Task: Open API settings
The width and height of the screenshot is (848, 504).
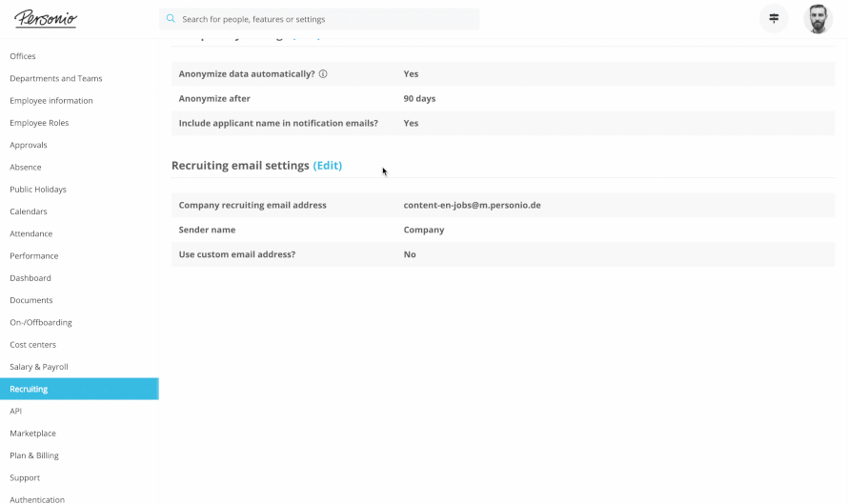Action: (15, 411)
